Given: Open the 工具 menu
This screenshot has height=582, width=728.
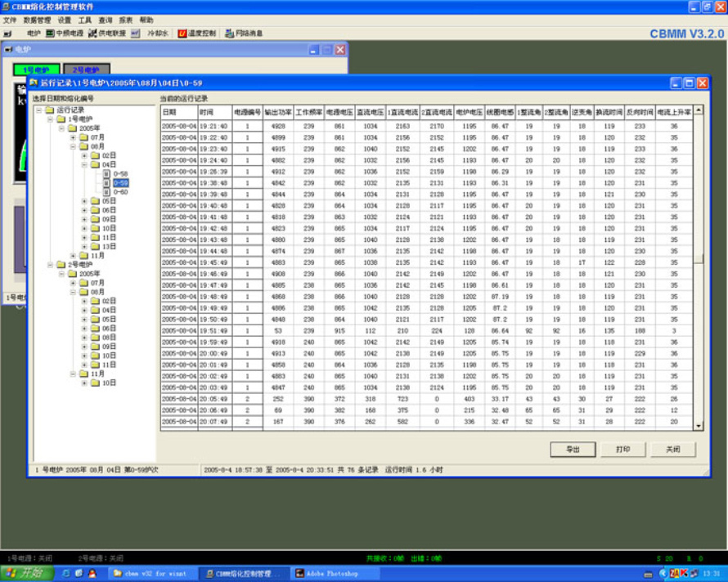Looking at the screenshot, I should tap(85, 20).
